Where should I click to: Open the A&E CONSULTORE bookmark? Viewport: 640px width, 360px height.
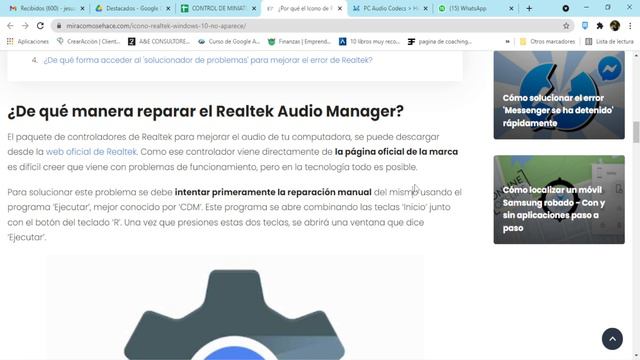click(x=159, y=41)
